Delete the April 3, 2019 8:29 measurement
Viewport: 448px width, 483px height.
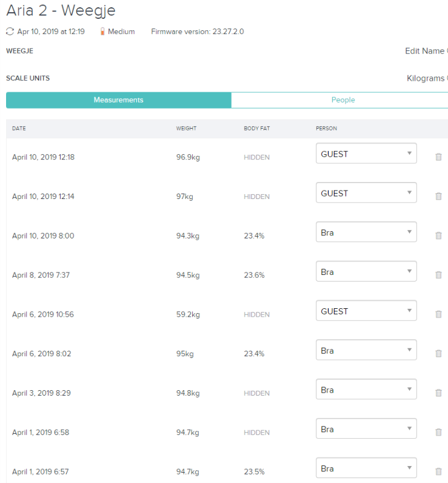click(438, 393)
